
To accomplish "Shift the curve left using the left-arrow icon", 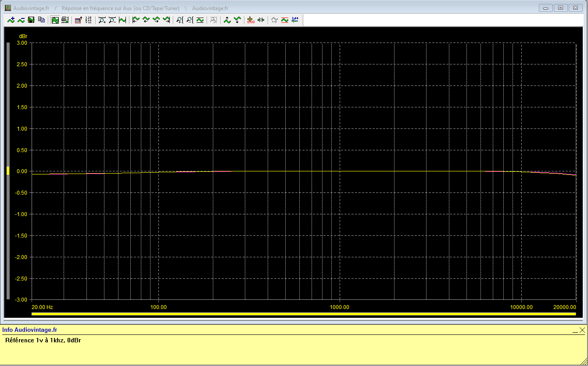I will 146,20.
